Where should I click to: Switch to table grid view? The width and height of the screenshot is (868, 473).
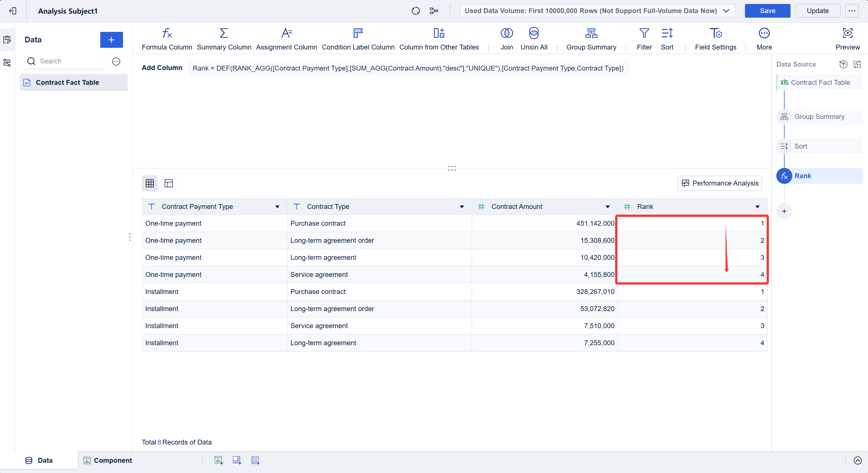[x=150, y=183]
